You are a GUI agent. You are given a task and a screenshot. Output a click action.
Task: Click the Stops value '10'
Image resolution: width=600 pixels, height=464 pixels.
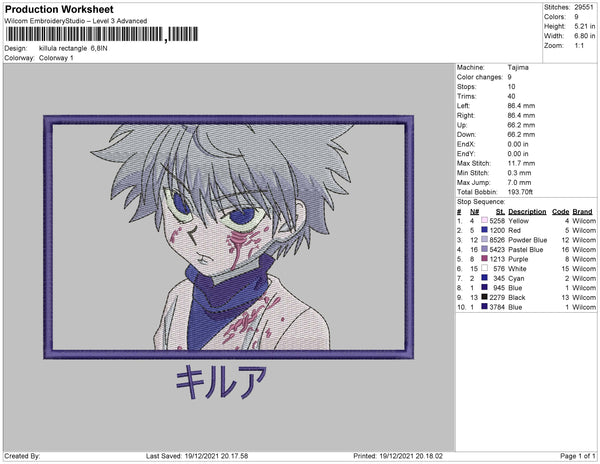[x=511, y=87]
